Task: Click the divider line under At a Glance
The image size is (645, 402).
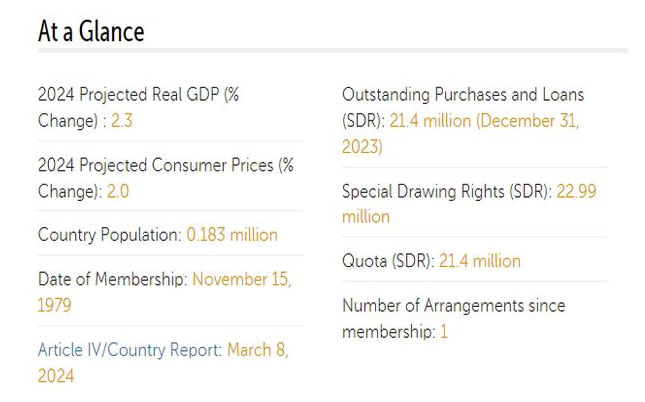Action: [332, 51]
